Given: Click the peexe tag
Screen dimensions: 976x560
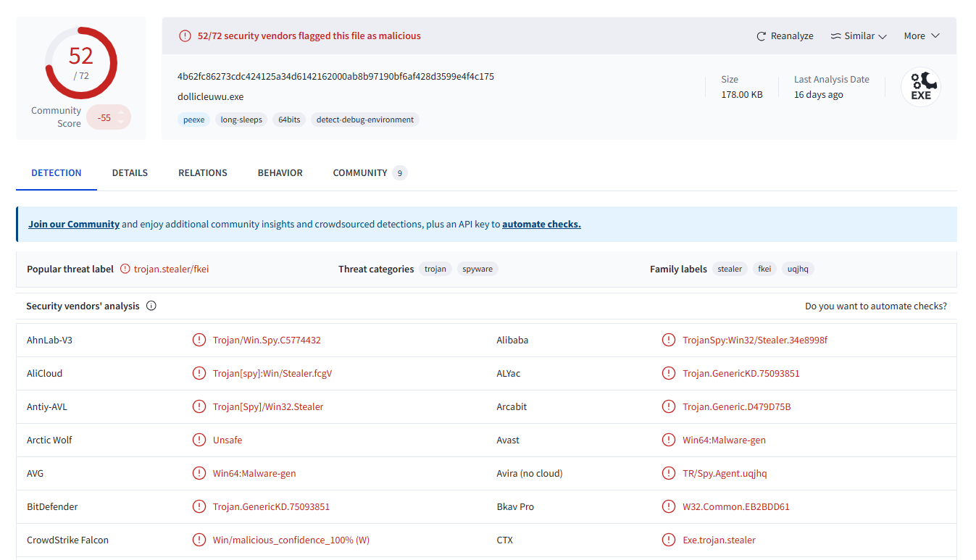Looking at the screenshot, I should pyautogui.click(x=193, y=120).
